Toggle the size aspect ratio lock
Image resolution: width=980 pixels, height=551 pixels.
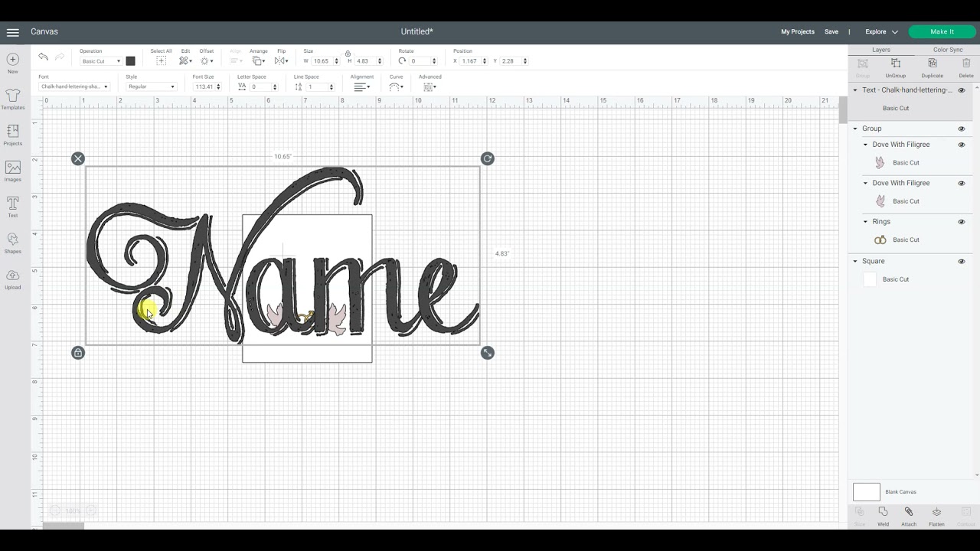[348, 54]
